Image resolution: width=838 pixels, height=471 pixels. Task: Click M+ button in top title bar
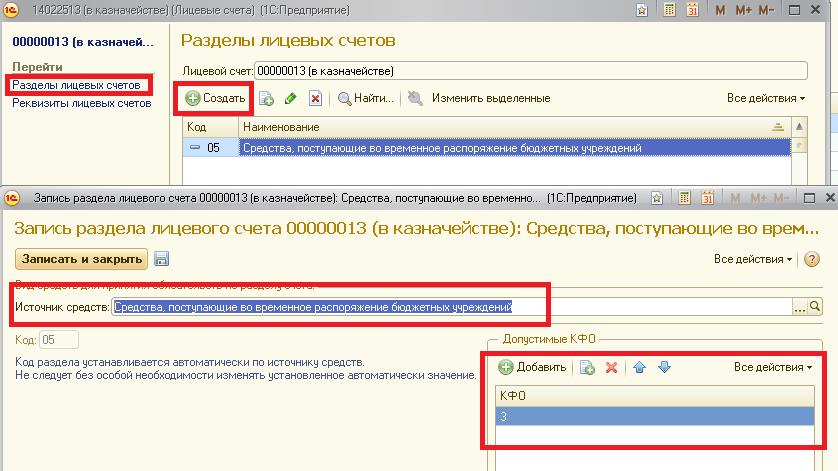(x=743, y=10)
